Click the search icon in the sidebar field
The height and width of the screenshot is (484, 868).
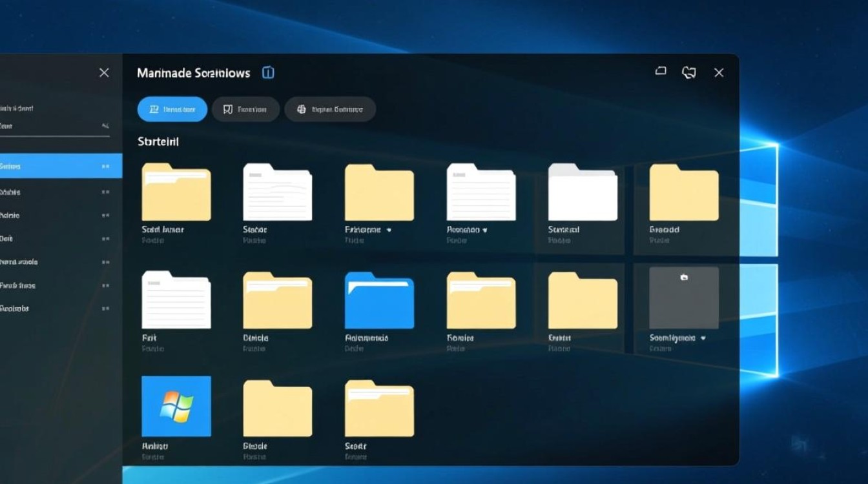[x=105, y=126]
